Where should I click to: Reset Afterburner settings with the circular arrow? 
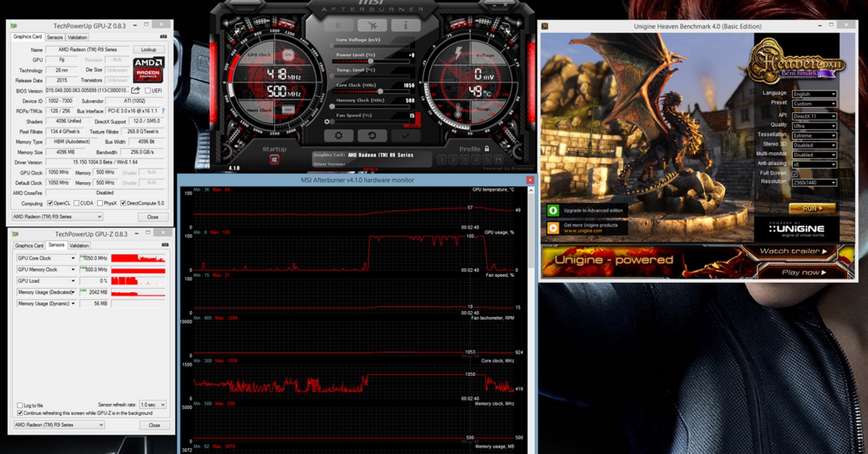pos(372,136)
